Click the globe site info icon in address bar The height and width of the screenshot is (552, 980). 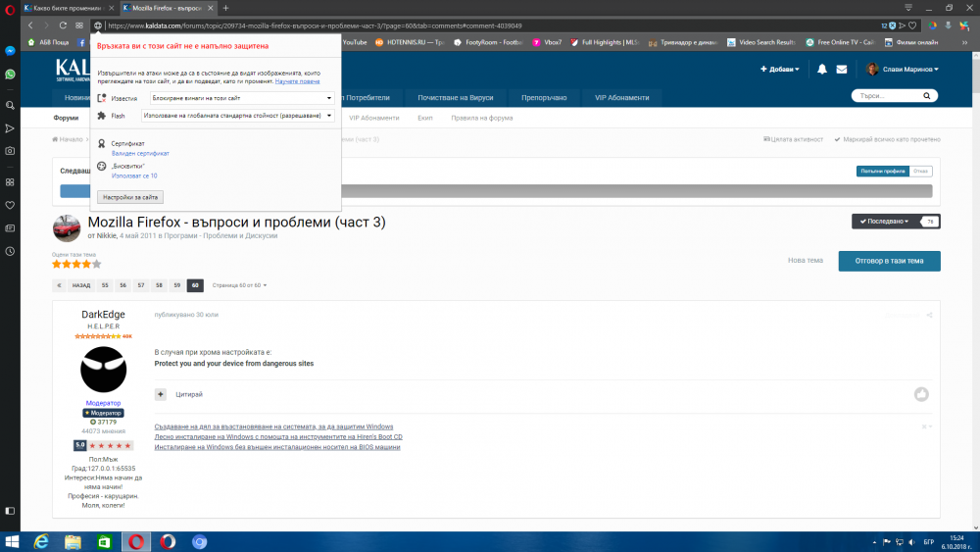click(x=98, y=25)
